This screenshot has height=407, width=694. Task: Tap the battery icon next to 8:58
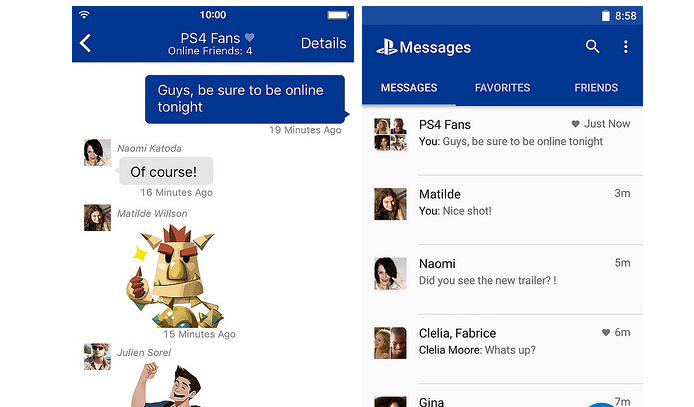click(x=605, y=16)
